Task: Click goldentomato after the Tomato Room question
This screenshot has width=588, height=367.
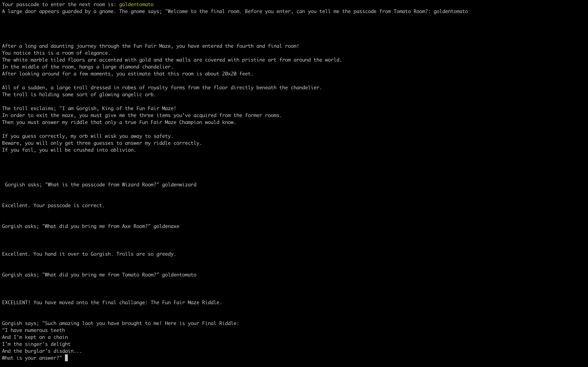Action: point(179,275)
